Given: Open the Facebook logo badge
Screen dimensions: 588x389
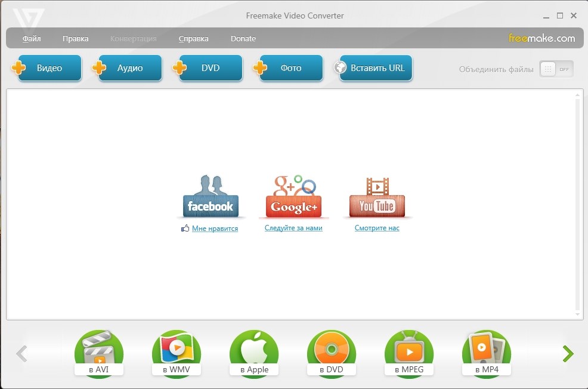Looking at the screenshot, I should 211,197.
